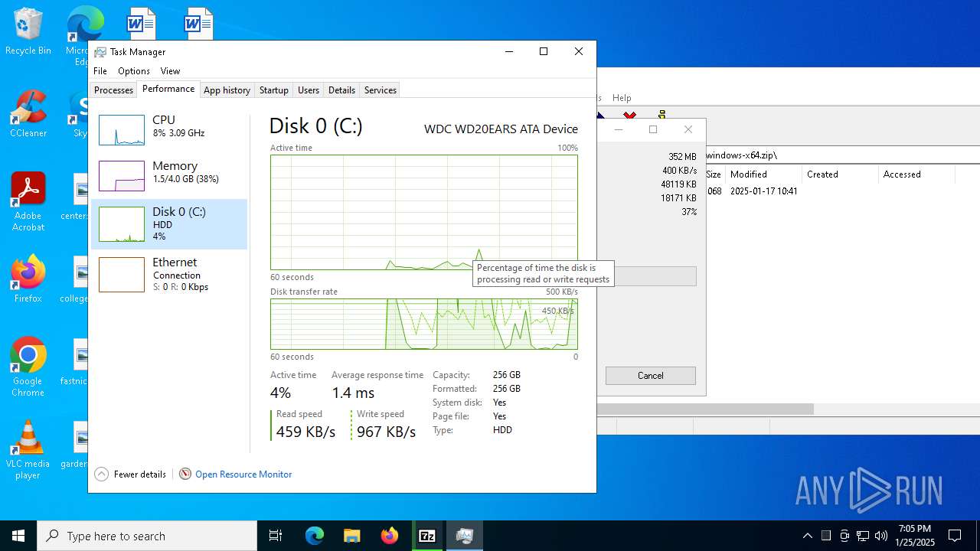Switch to the App history tab
The height and width of the screenshot is (551, 980).
(227, 90)
